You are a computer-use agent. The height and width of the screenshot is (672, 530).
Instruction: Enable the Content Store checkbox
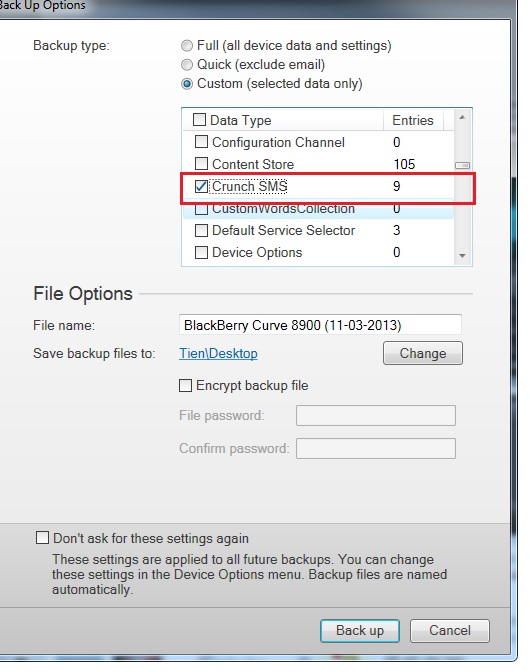[201, 164]
